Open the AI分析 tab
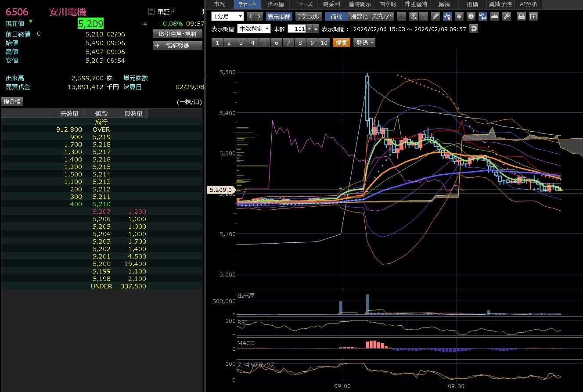583x392 pixels. tap(529, 4)
